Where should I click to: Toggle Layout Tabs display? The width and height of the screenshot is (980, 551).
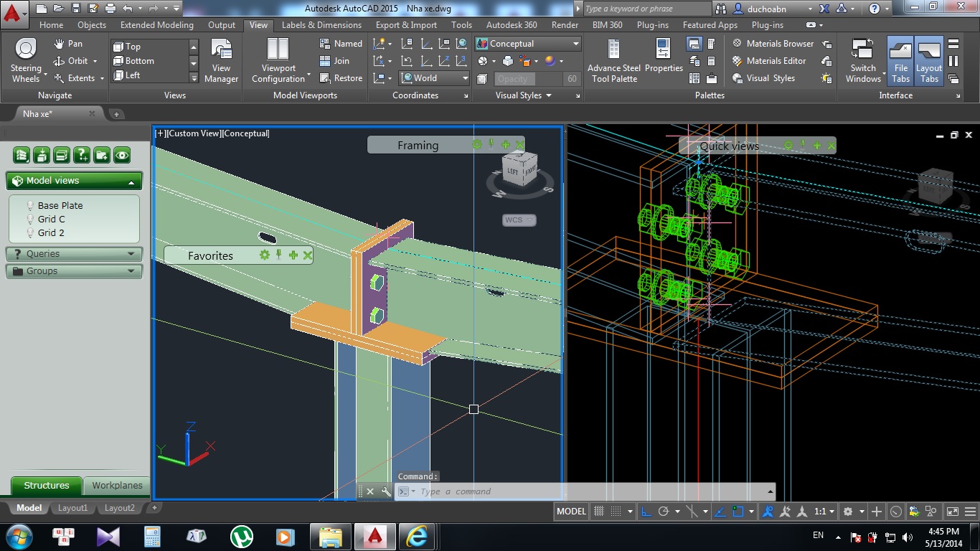click(x=929, y=62)
